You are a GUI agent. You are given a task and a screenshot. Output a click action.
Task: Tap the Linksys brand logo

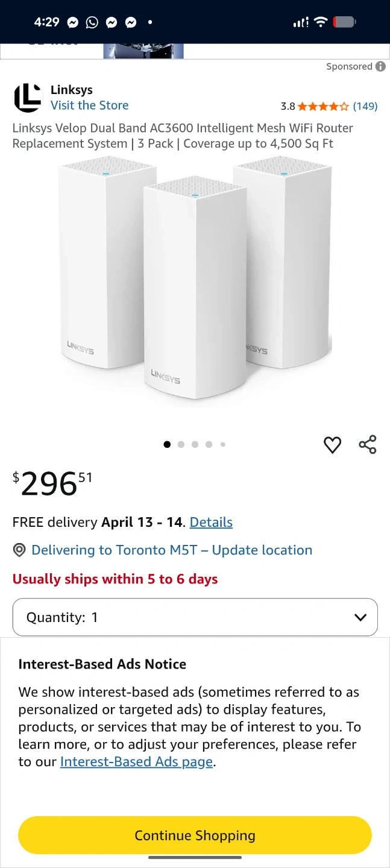pos(28,98)
